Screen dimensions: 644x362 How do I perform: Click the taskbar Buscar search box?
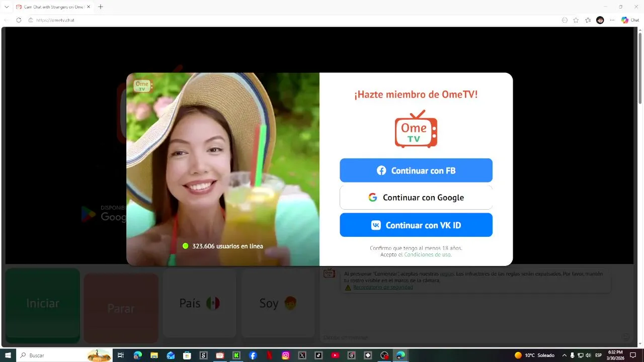(x=64, y=355)
